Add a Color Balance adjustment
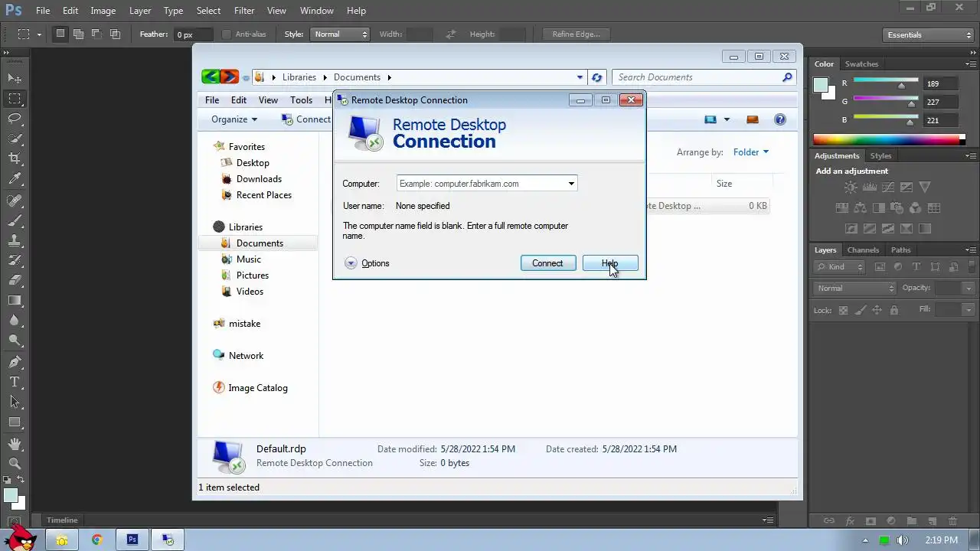This screenshot has width=980, height=551. [860, 208]
